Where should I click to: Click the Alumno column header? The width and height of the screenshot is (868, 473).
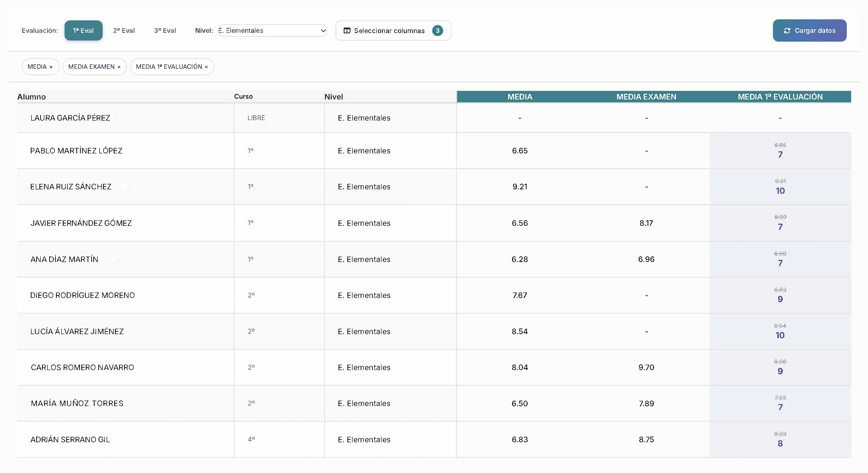click(x=31, y=97)
